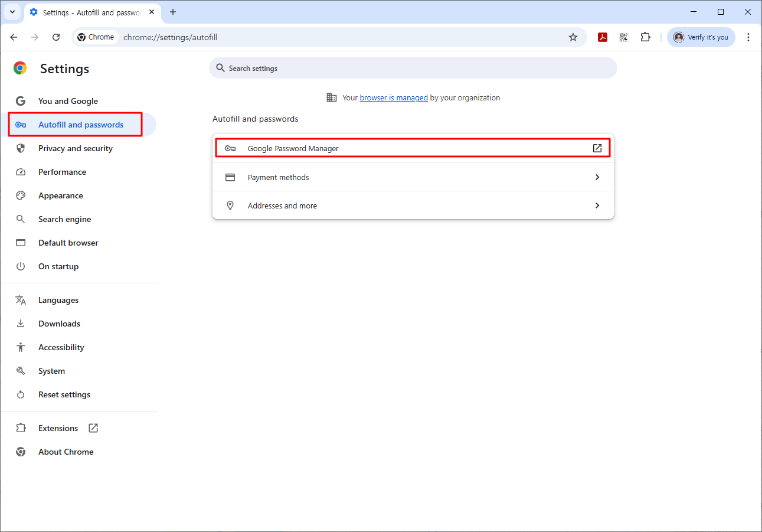Follow the 'browser is managed' link

click(x=394, y=98)
